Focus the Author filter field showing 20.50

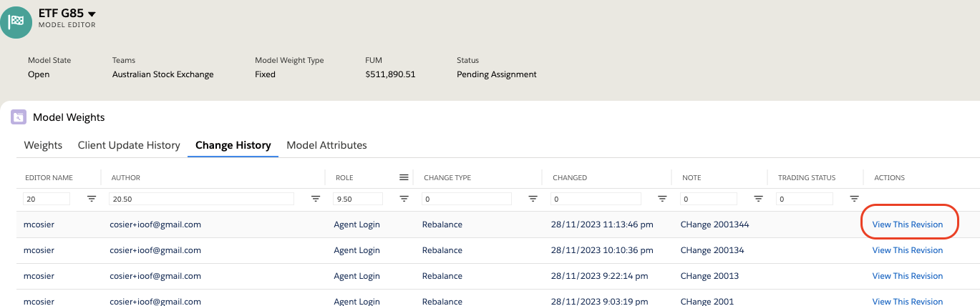point(201,199)
